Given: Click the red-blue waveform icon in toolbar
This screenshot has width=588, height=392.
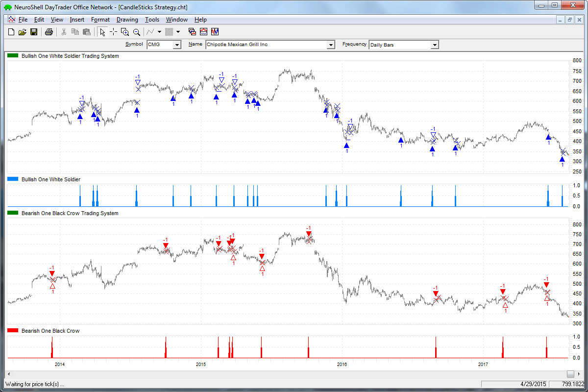Looking at the screenshot, I should 215,32.
